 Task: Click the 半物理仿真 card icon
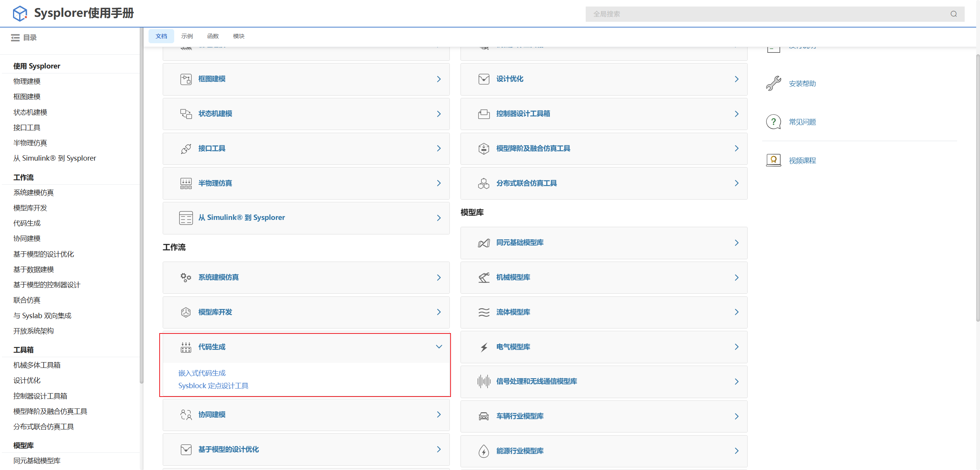186,184
